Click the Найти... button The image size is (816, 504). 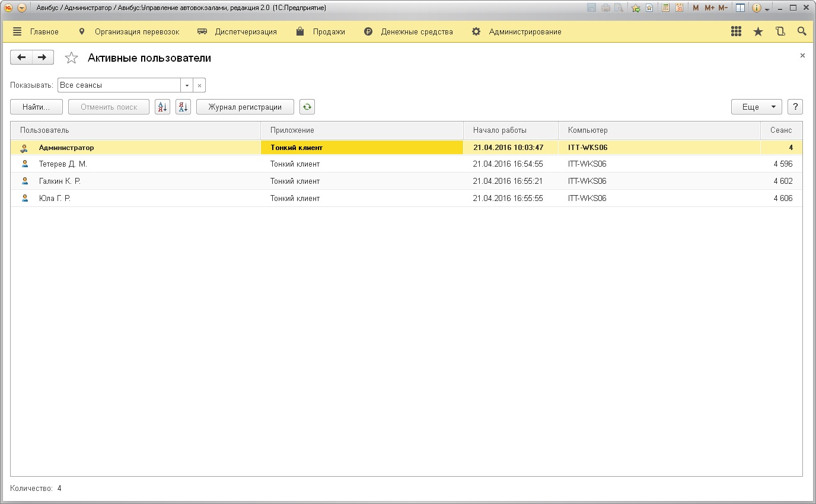coord(37,107)
